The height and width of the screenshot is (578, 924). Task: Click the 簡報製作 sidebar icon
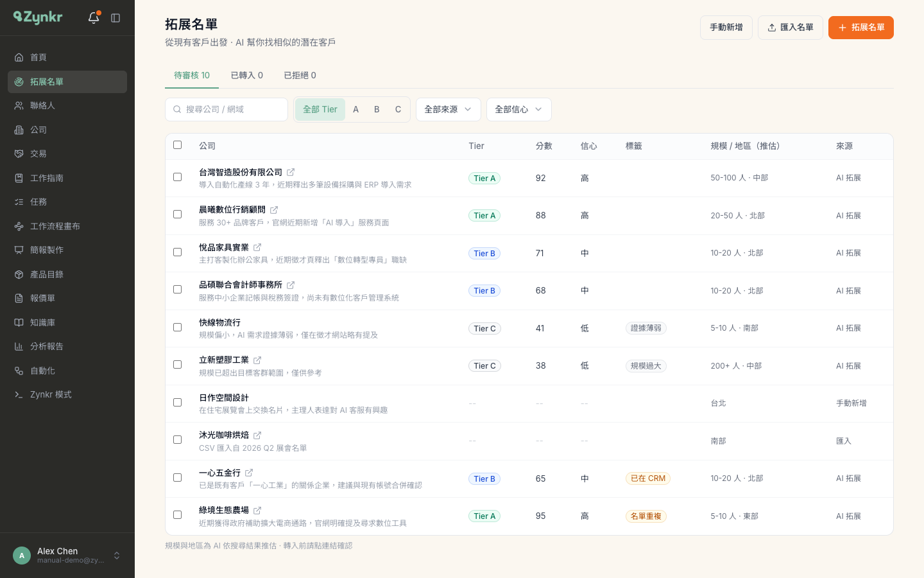(19, 250)
